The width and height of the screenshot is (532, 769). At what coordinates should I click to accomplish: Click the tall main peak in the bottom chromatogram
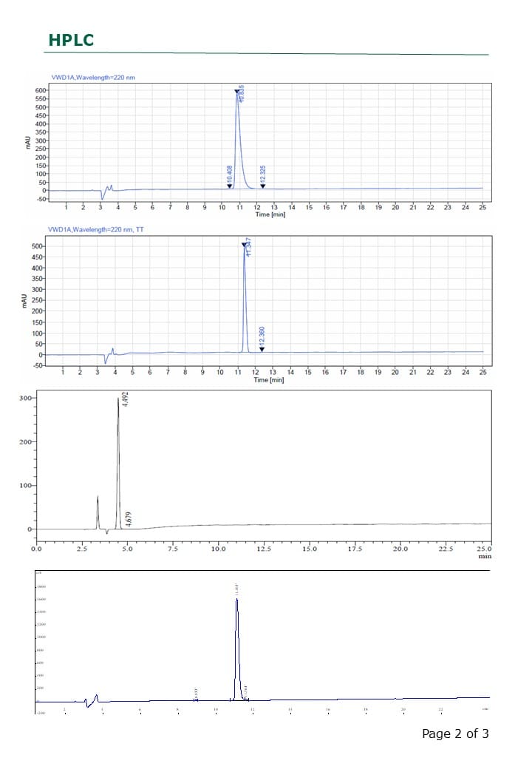point(237,648)
